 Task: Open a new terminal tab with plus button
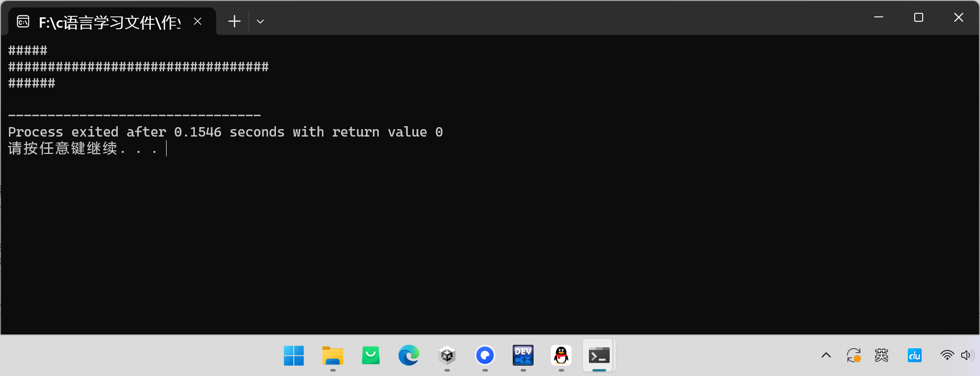(234, 21)
